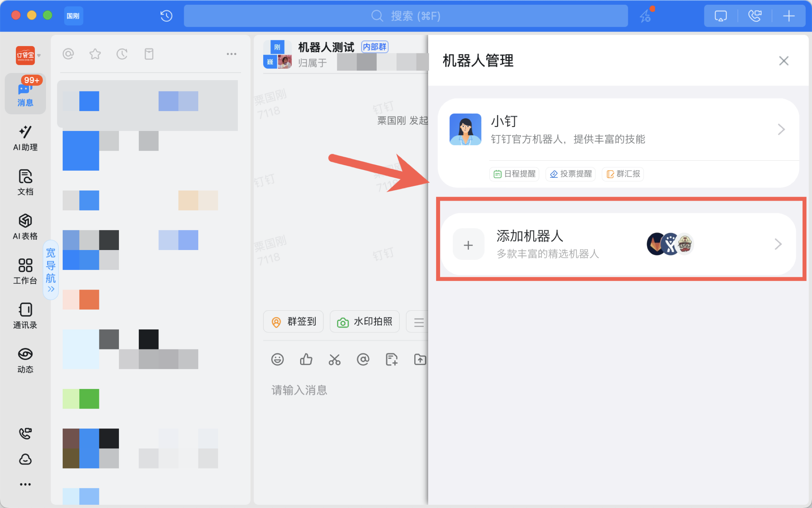
Task: Switch to the 消息 messages tab
Action: (x=25, y=94)
